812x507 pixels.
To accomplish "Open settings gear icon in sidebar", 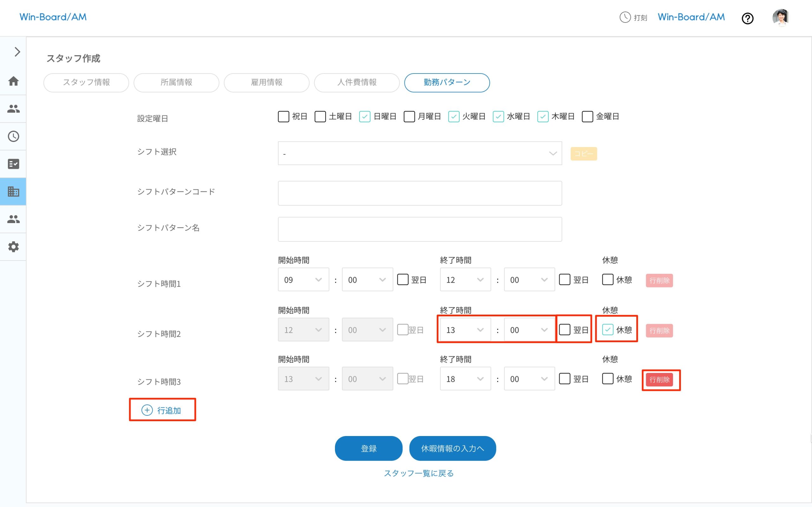I will (x=13, y=247).
